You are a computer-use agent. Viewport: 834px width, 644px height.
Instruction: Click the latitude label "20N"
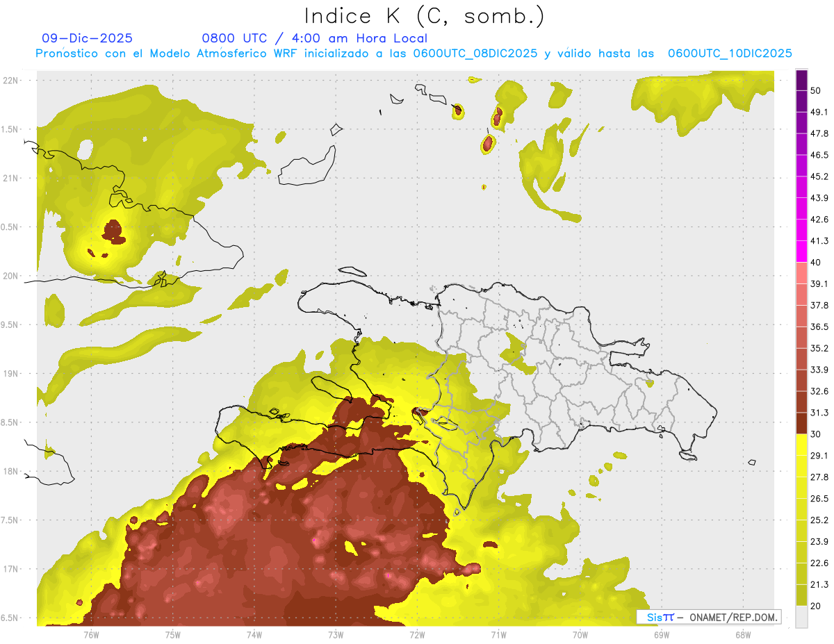(10, 276)
